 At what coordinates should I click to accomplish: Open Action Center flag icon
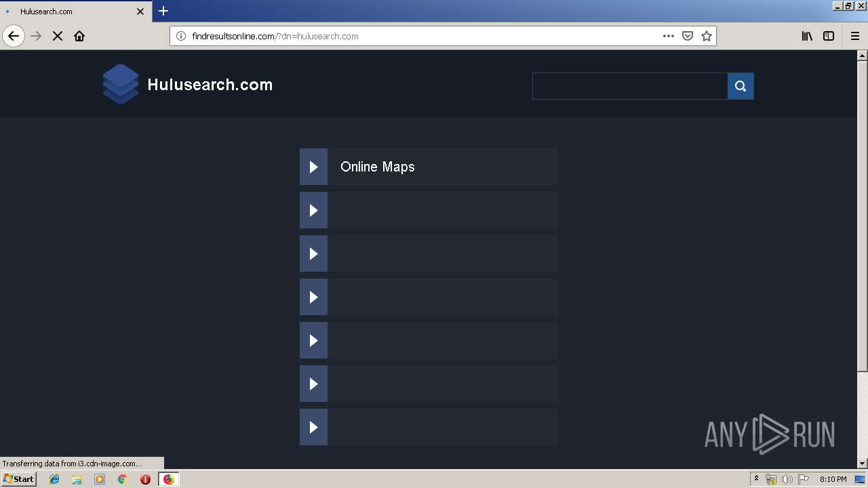(x=804, y=479)
